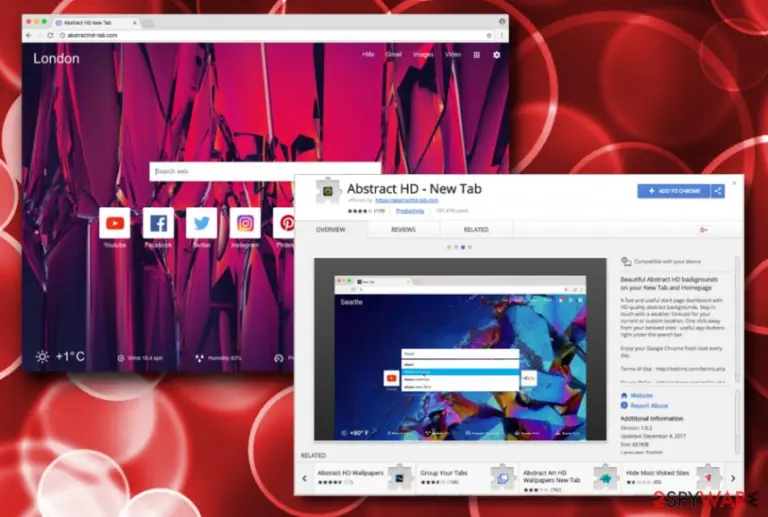Open the Images link
768x517 pixels.
point(423,54)
